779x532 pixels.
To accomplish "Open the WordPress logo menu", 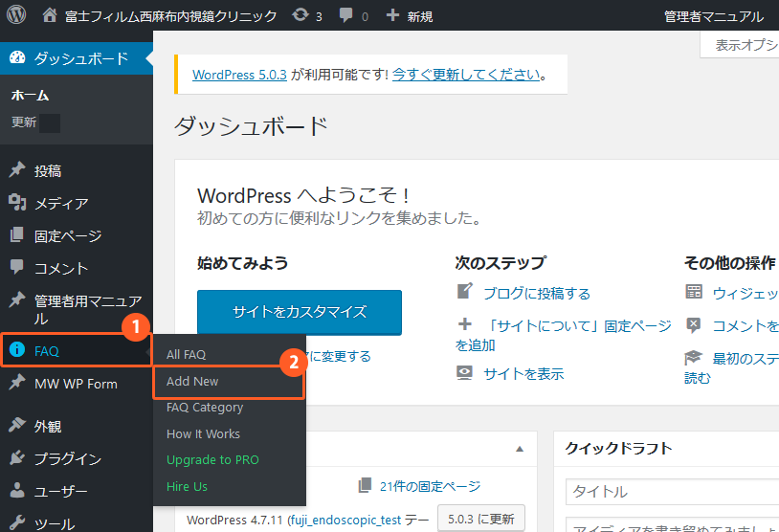I will pyautogui.click(x=16, y=14).
